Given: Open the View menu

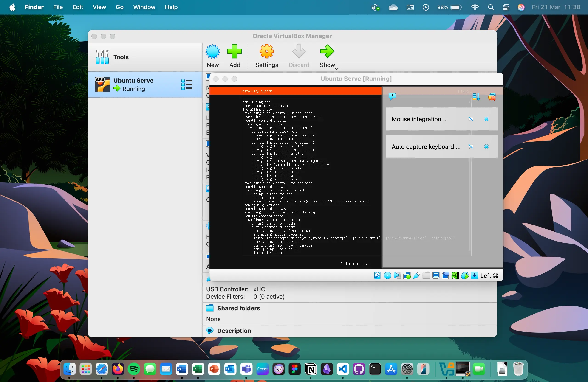Looking at the screenshot, I should tap(99, 7).
